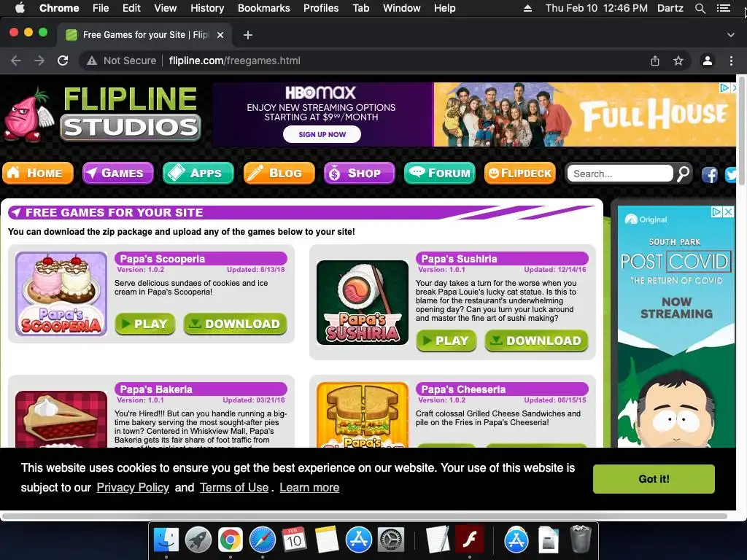
Task: Open the Shop navigation button
Action: [x=359, y=173]
